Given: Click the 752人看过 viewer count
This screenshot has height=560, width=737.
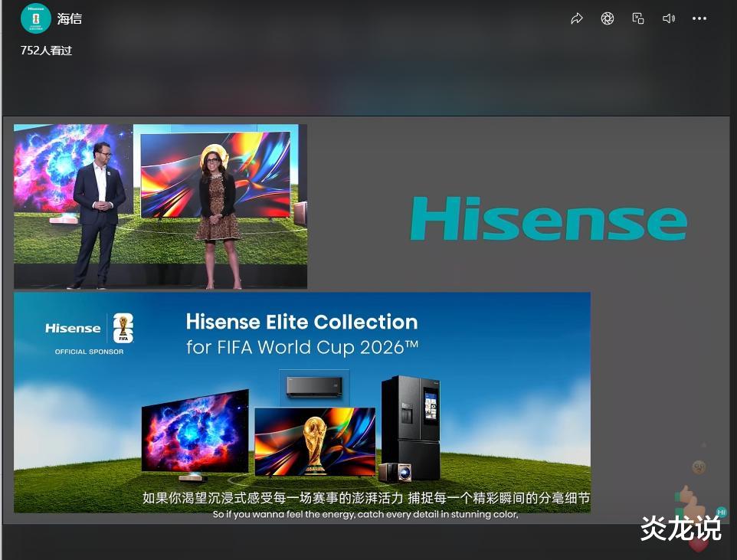Looking at the screenshot, I should [46, 51].
